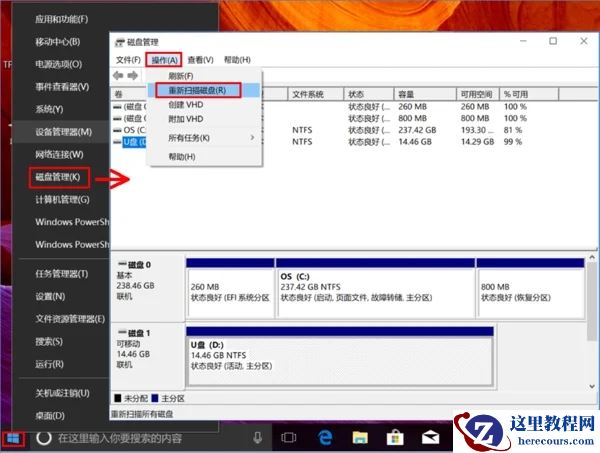This screenshot has width=600, height=453.
Task: Sort by % 可用 column header
Action: [x=529, y=94]
